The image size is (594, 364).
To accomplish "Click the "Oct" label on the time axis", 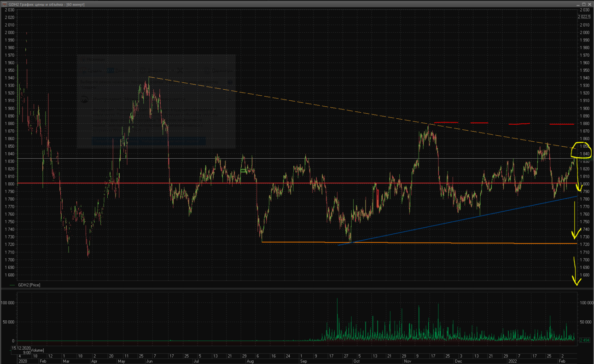I will (356, 361).
